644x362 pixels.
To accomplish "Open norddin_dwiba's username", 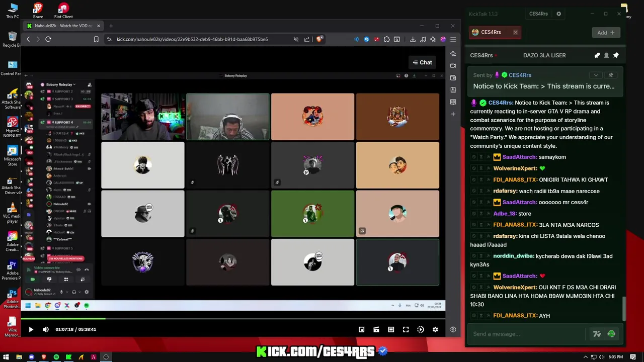I will pos(513,256).
